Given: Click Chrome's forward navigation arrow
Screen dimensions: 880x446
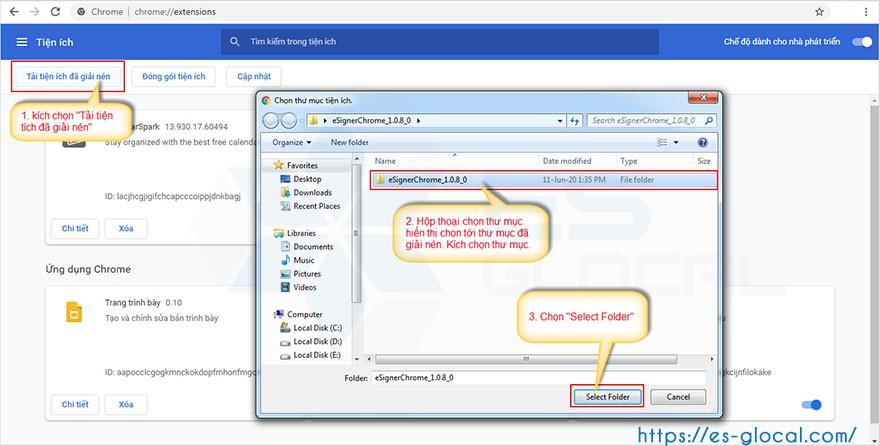Looking at the screenshot, I should [34, 11].
